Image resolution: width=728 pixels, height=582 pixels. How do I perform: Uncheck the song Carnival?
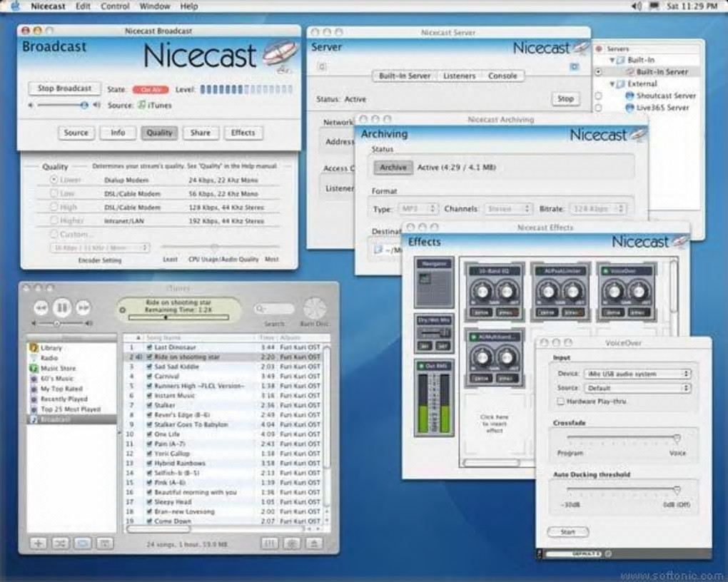click(149, 376)
